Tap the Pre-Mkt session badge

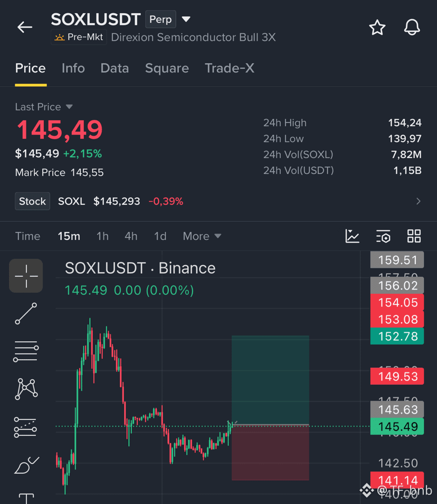(x=79, y=38)
